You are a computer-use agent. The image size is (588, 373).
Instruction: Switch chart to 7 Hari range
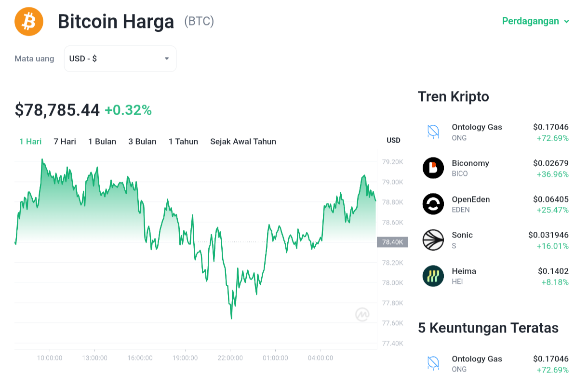click(x=65, y=142)
